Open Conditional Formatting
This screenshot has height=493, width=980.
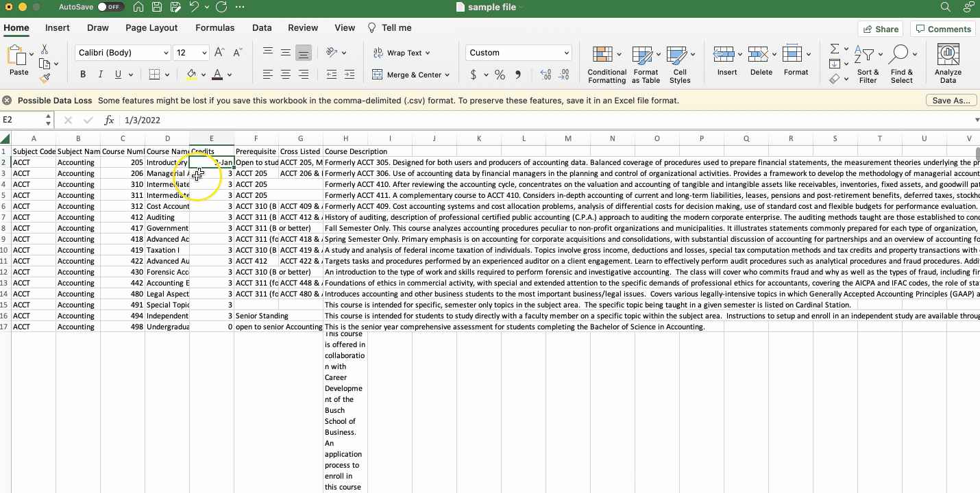click(607, 65)
